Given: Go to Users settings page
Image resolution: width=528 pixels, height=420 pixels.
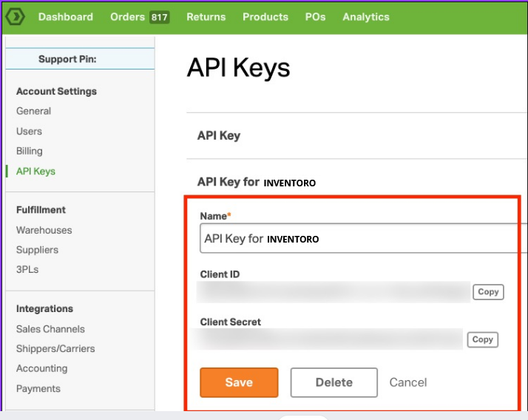Looking at the screenshot, I should tap(30, 131).
